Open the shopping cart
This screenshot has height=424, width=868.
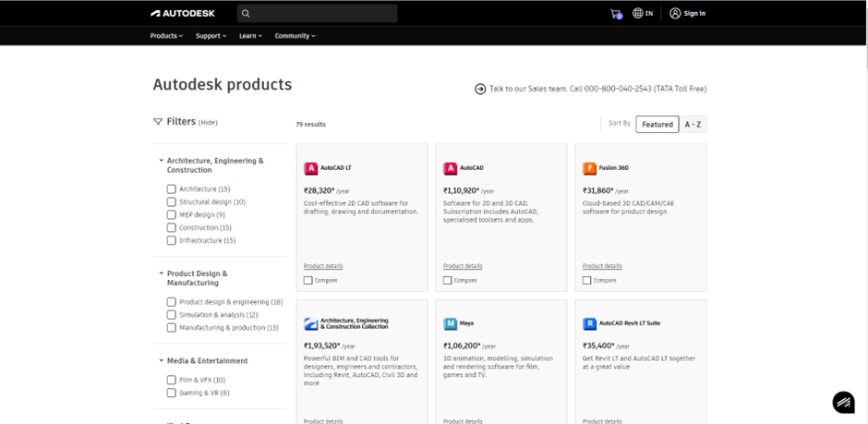[x=616, y=14]
